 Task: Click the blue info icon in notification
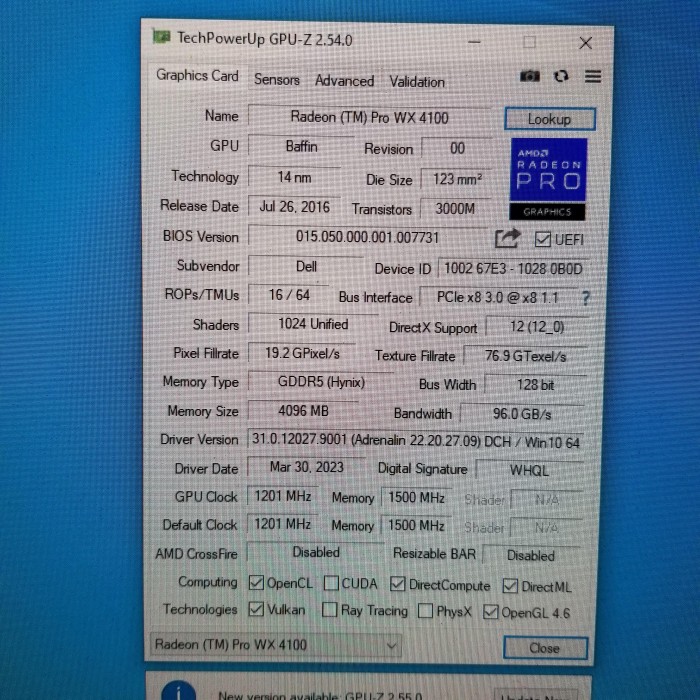pyautogui.click(x=179, y=690)
